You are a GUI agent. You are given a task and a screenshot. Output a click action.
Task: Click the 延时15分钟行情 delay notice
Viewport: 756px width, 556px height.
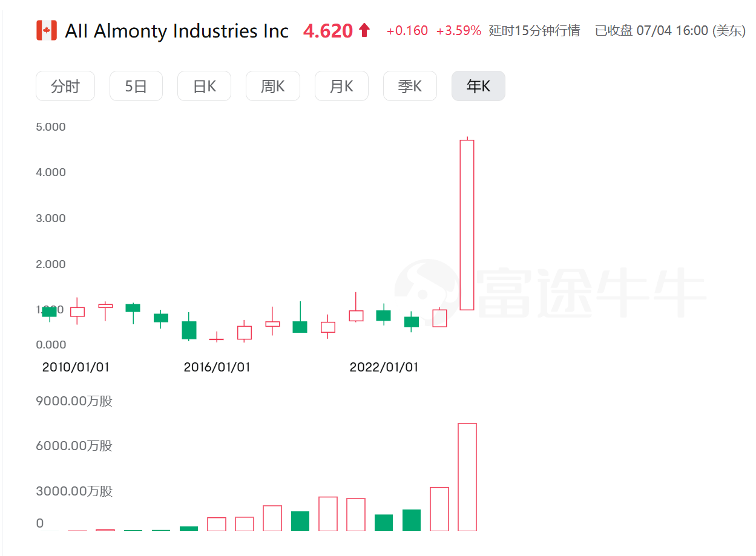(534, 31)
